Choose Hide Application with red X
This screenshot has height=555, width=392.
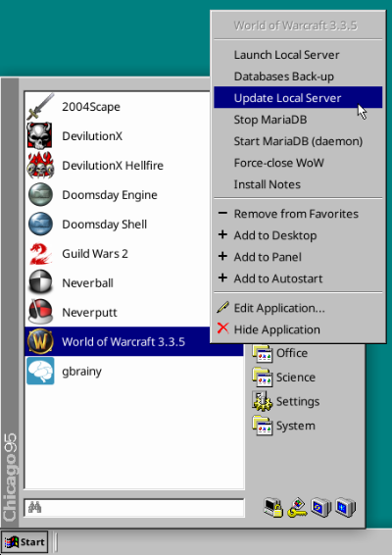298,329
